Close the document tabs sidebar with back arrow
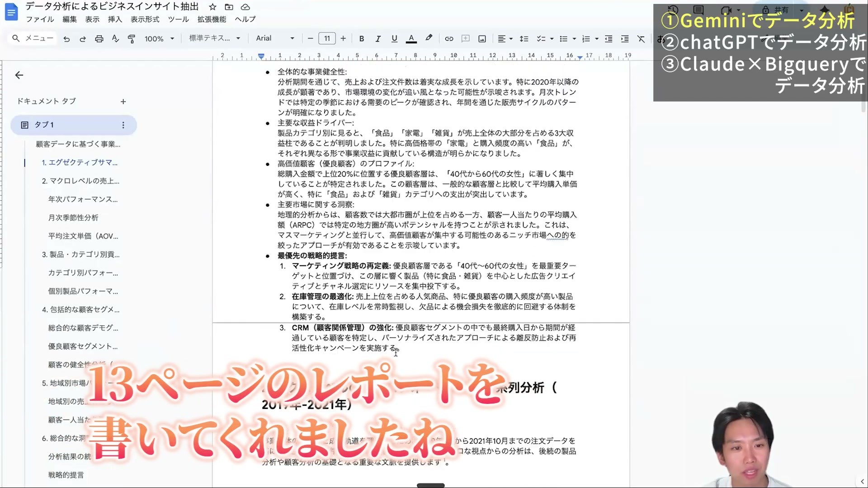The height and width of the screenshot is (488, 868). [19, 75]
